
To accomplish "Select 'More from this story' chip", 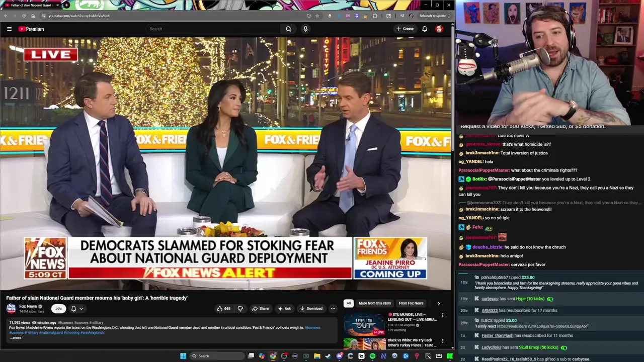I will coord(375,303).
